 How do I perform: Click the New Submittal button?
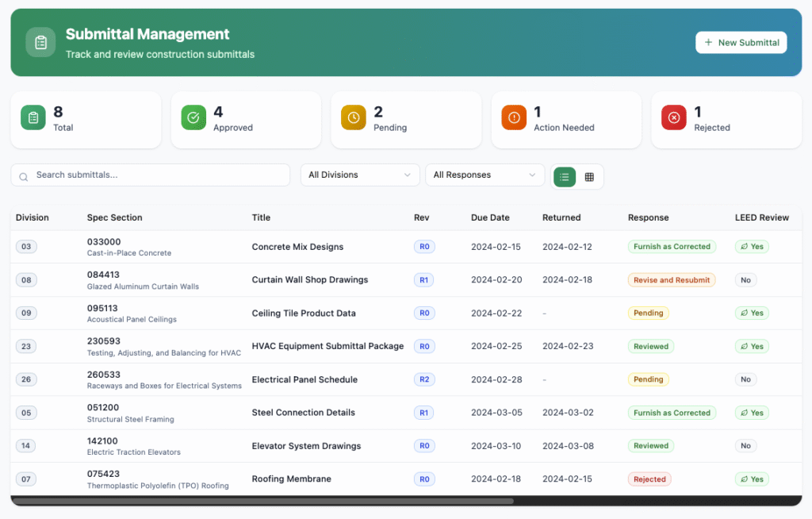741,43
